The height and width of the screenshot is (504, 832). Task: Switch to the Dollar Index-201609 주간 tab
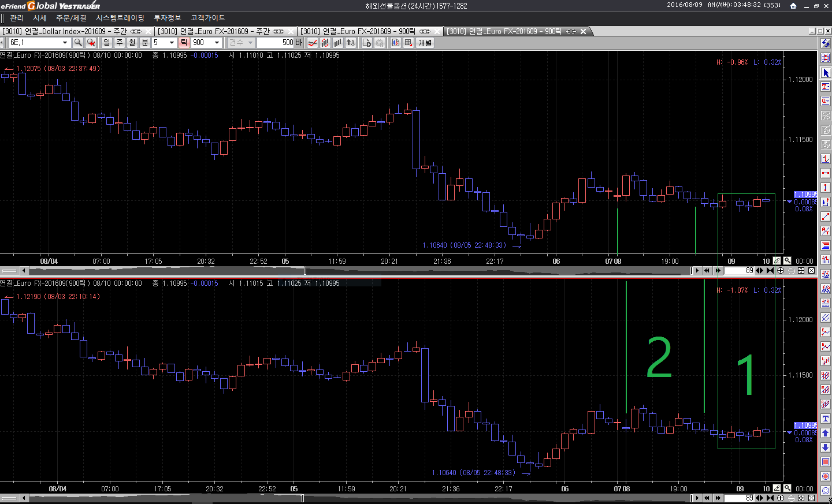[x=72, y=31]
